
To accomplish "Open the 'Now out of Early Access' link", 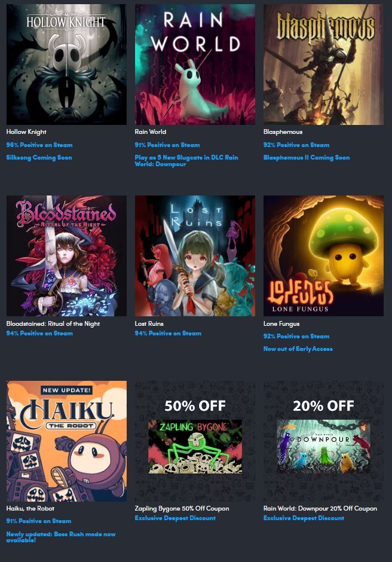I will pos(298,349).
